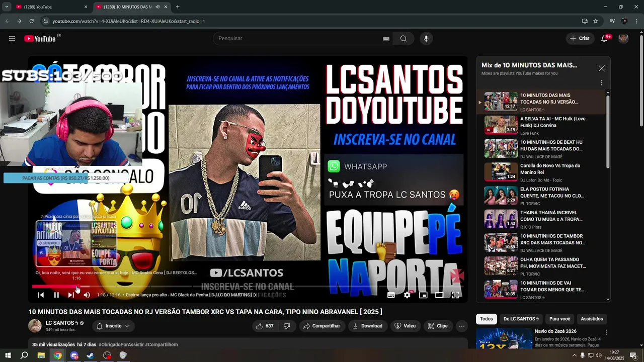Click the Valeu button
644x362 pixels.
(406, 326)
